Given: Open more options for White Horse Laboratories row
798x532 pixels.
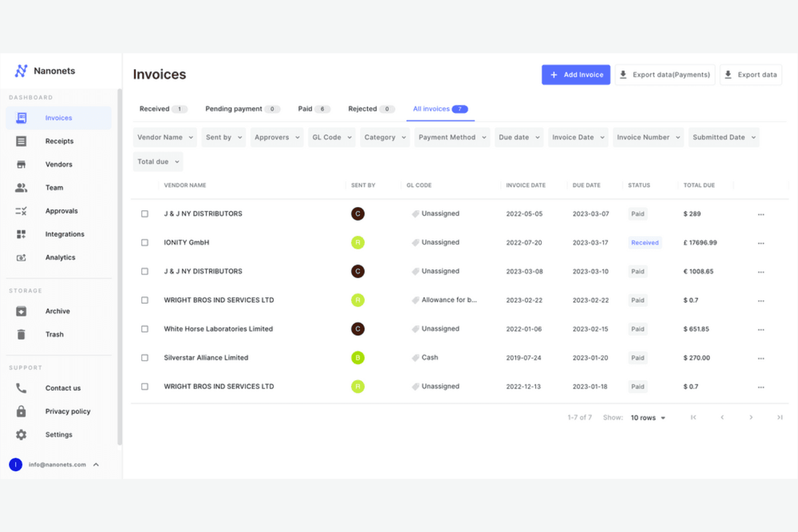Looking at the screenshot, I should click(761, 329).
